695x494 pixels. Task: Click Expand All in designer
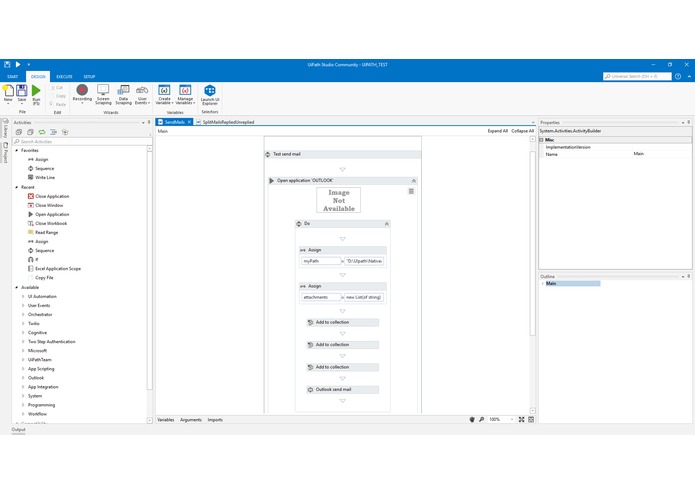click(x=497, y=131)
